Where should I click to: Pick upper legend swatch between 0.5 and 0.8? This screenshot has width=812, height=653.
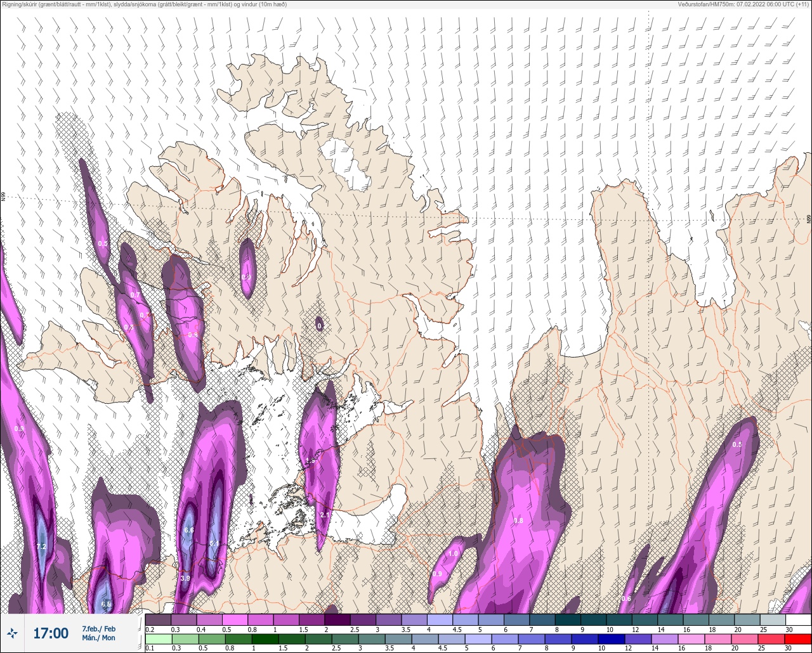(x=235, y=619)
